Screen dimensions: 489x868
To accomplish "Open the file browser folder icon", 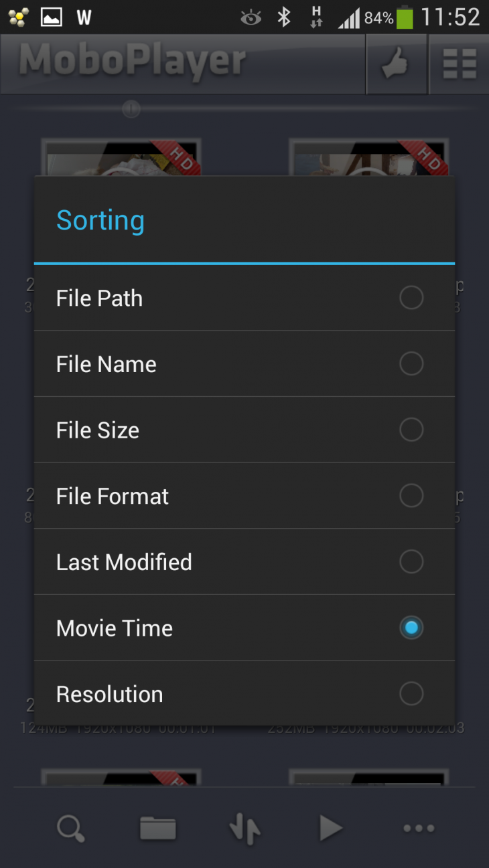I will click(x=157, y=829).
